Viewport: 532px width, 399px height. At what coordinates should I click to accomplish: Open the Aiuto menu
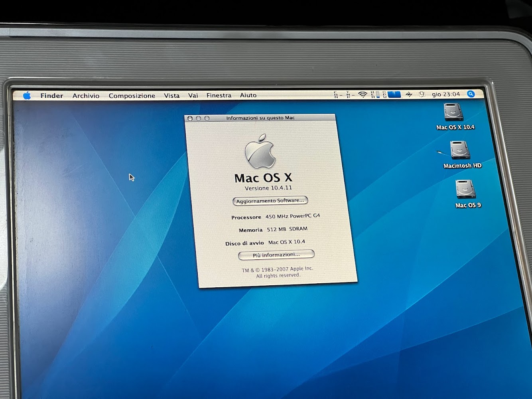(x=248, y=95)
